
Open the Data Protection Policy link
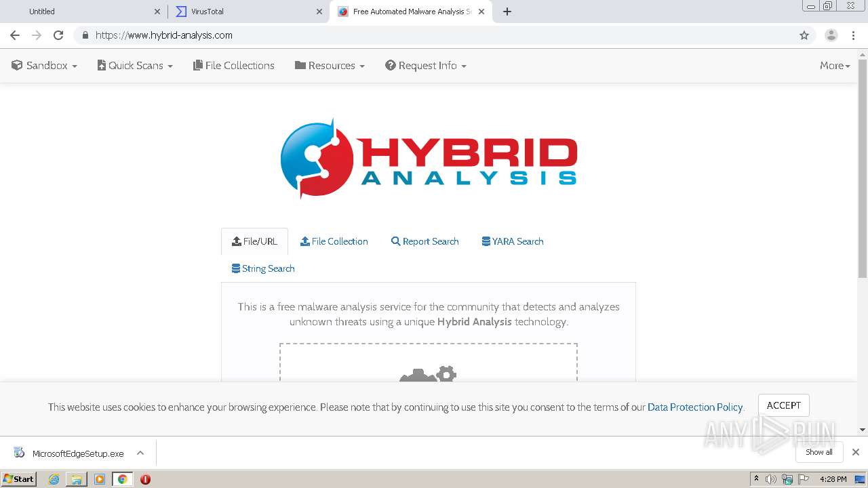[x=695, y=407]
